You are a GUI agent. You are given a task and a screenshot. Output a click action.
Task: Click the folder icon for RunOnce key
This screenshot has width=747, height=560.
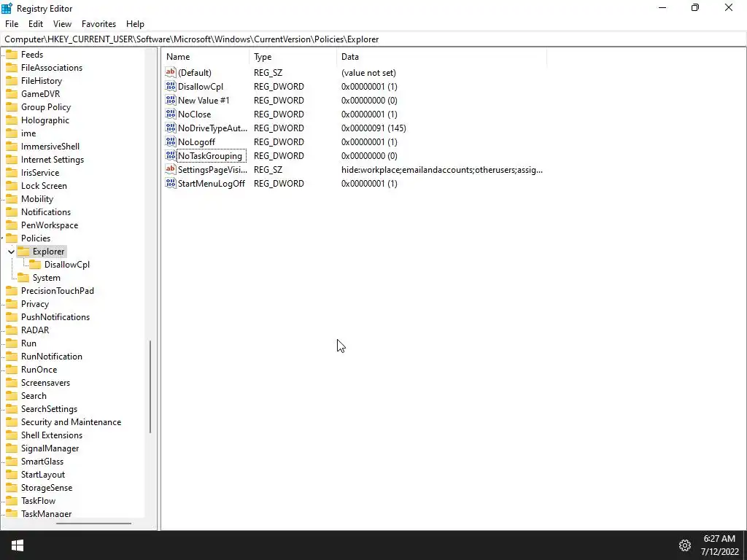point(12,370)
